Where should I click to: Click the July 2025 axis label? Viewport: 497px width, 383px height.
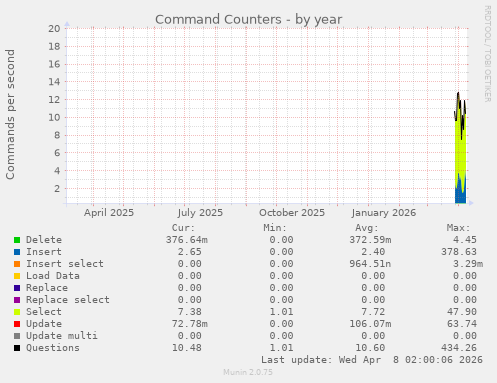[x=200, y=213]
